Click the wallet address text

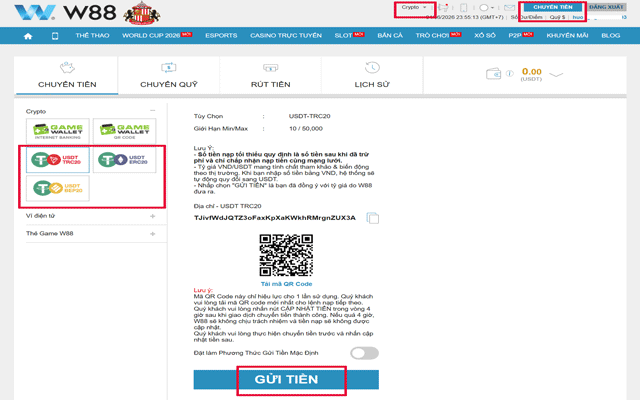(275, 218)
